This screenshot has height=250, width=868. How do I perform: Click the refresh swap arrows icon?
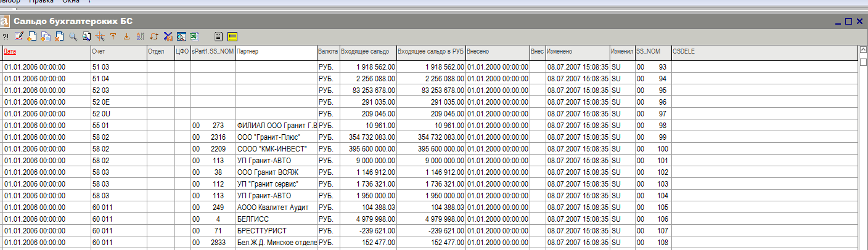click(x=154, y=37)
